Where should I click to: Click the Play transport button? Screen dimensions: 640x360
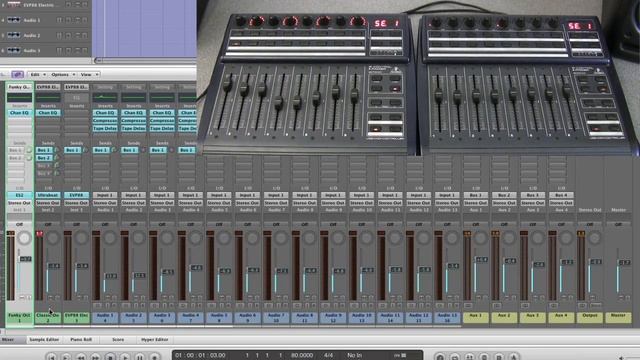(125, 357)
